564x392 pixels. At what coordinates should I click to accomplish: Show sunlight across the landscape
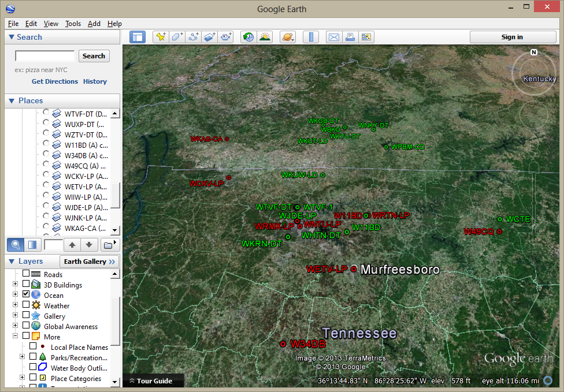click(265, 37)
